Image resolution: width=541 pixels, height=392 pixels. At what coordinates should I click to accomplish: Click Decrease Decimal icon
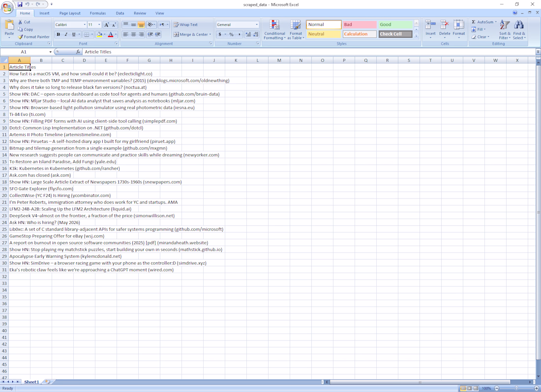[x=256, y=34]
